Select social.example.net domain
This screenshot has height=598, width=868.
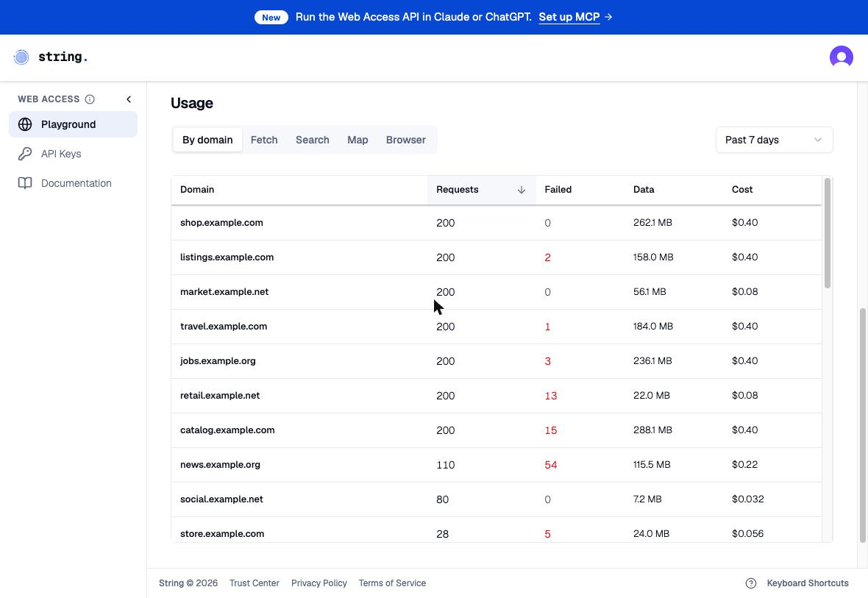(x=221, y=499)
